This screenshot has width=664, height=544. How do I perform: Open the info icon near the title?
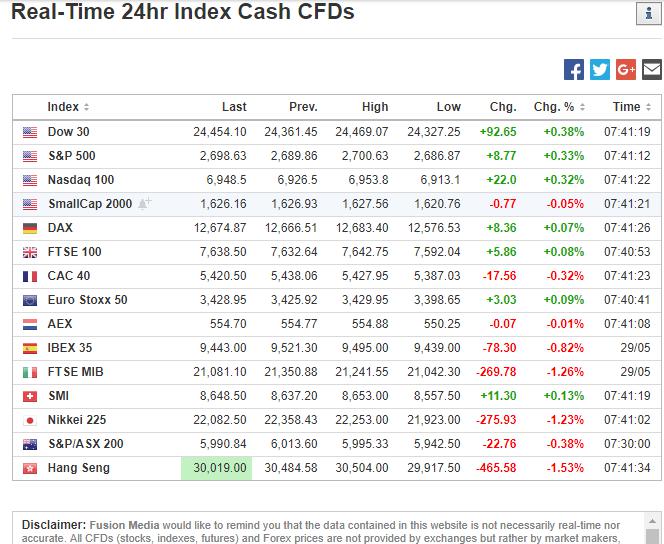click(x=648, y=14)
